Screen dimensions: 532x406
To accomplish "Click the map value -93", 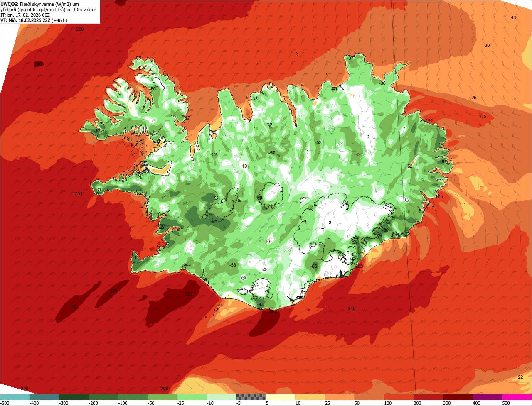I will [x=260, y=304].
